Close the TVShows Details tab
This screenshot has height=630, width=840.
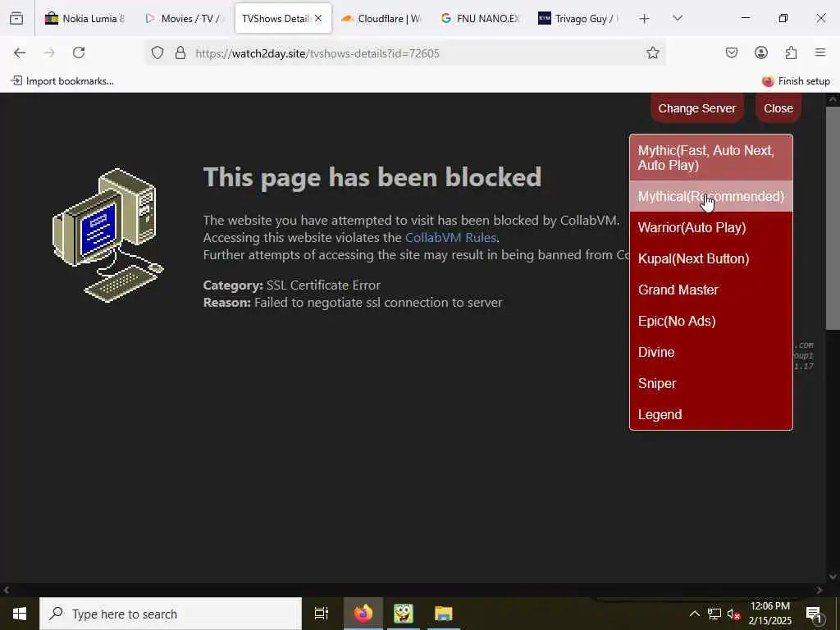point(318,18)
